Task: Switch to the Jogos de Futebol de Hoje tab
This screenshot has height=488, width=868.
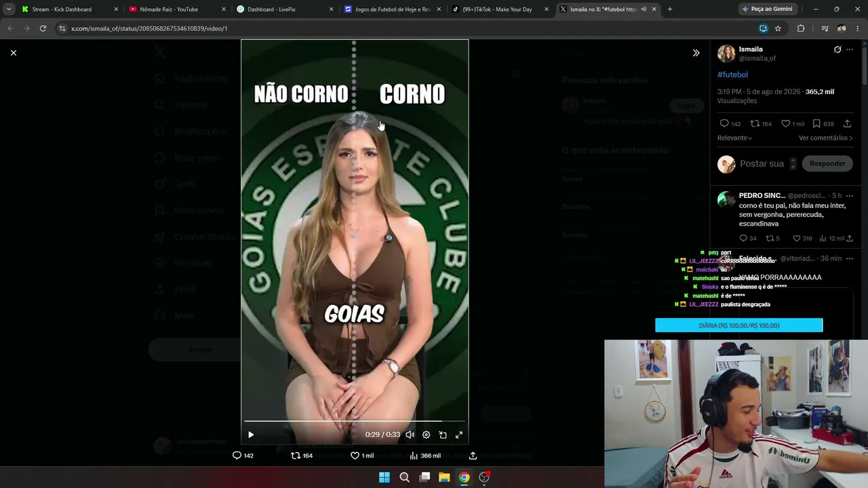Action: [x=393, y=9]
